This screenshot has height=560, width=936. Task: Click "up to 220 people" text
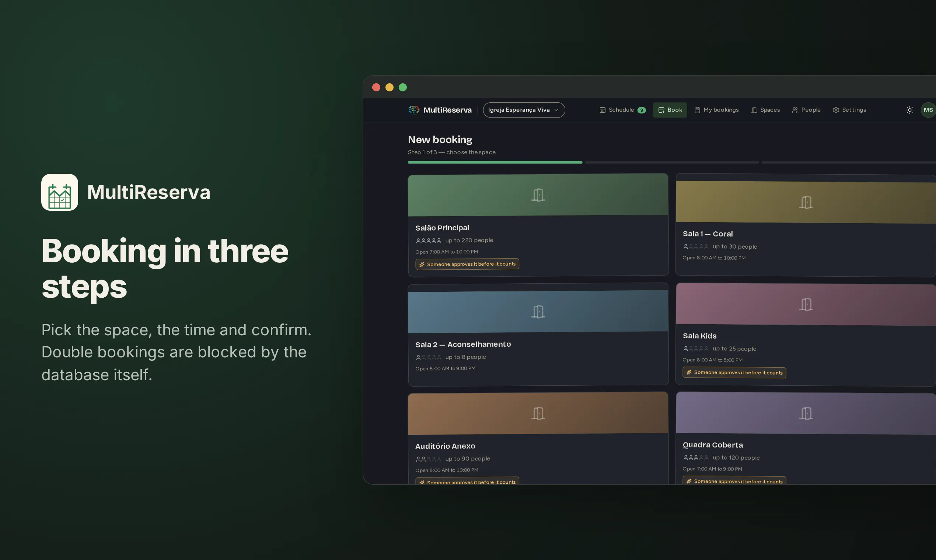469,240
